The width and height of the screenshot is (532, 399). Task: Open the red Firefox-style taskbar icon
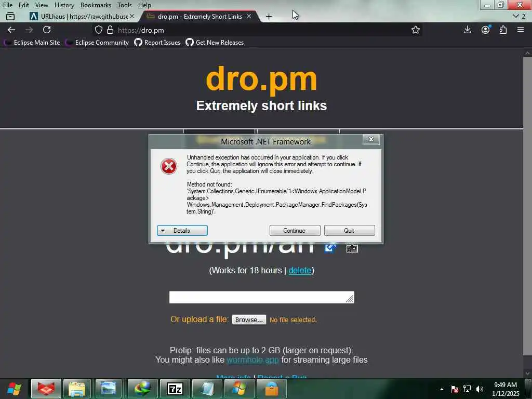46,389
